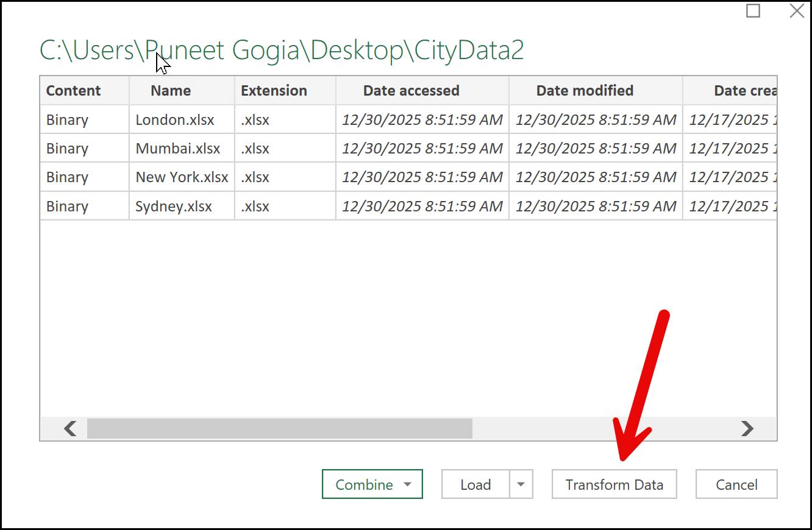812x530 pixels.
Task: Select the Extension column header
Action: coord(274,91)
